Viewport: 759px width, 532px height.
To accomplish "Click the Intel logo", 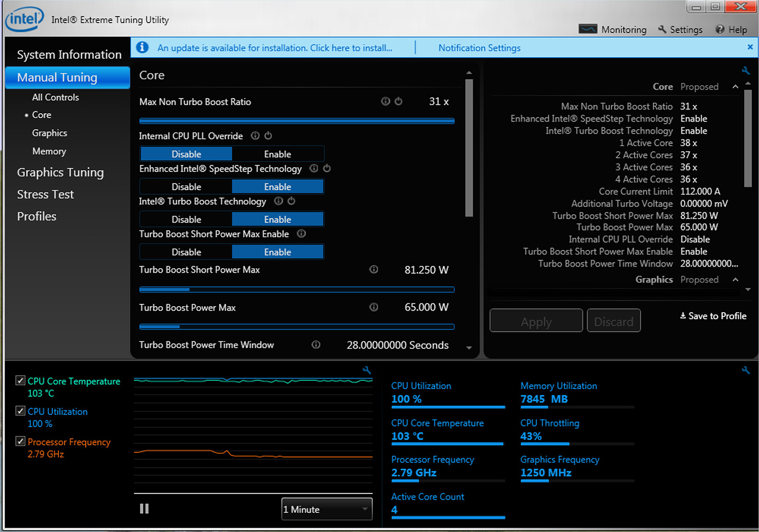I will 24,19.
